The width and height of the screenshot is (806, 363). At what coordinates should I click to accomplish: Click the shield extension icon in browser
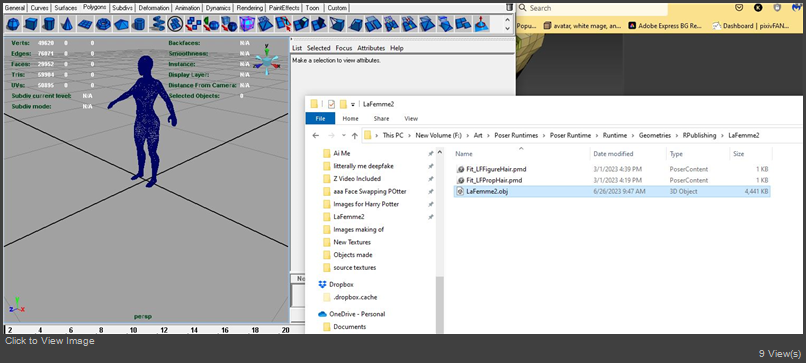click(777, 8)
